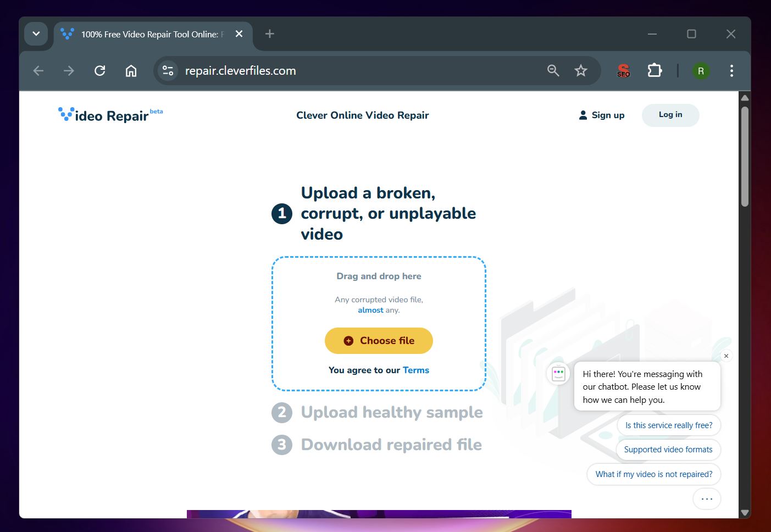This screenshot has height=532, width=771.
Task: Ask 'What if my video is not repaired?'
Action: [x=654, y=474]
